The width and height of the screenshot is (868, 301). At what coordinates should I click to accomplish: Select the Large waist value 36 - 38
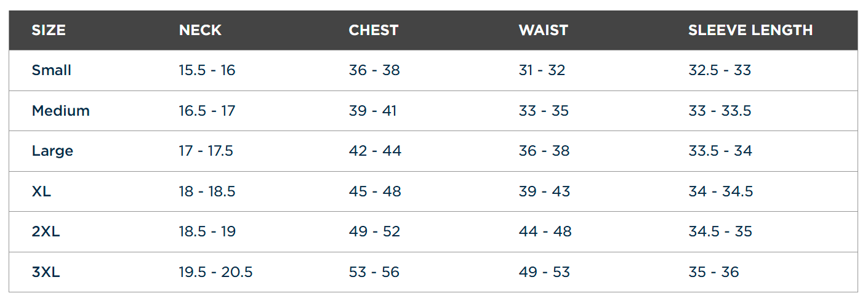(544, 151)
